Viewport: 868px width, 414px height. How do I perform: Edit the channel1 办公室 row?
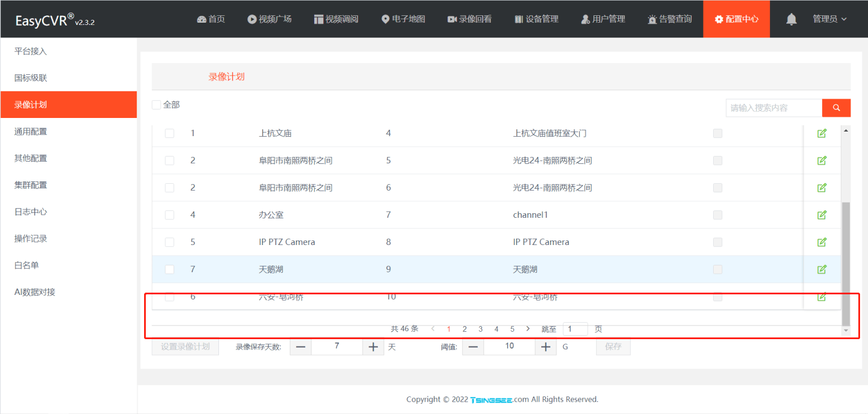[821, 215]
